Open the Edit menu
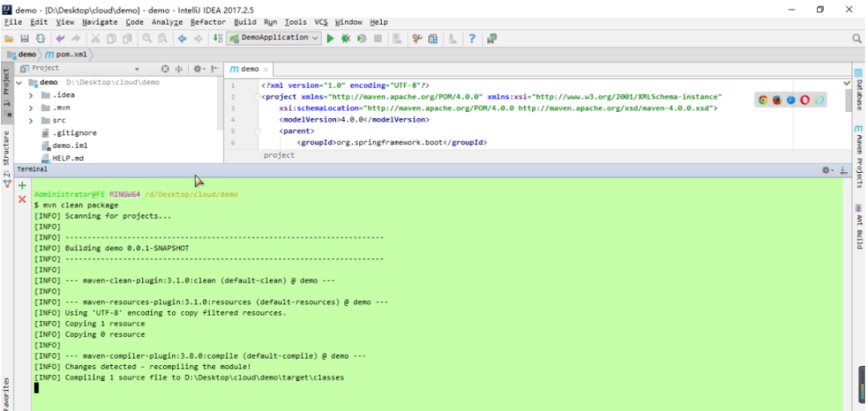The image size is (868, 411). (39, 23)
